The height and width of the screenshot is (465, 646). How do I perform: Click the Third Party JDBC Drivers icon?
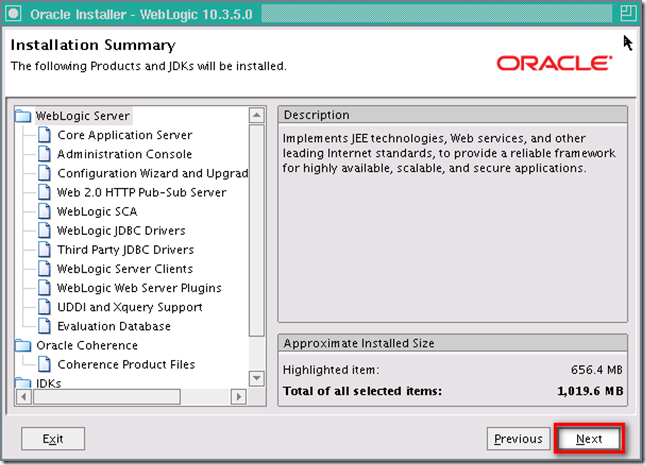(x=44, y=250)
